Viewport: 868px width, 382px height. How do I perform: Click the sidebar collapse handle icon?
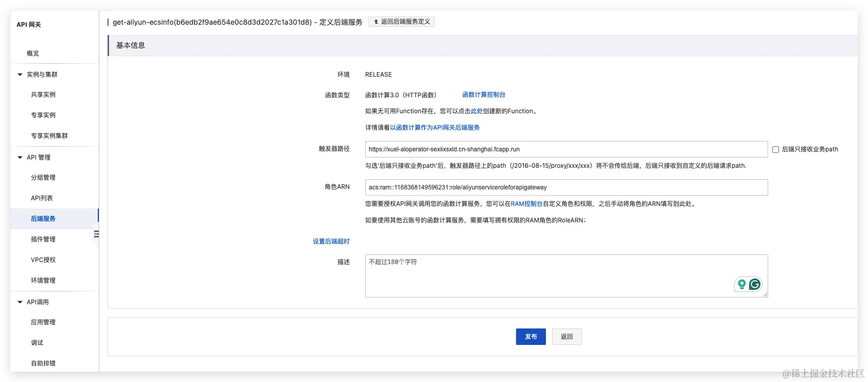click(96, 234)
